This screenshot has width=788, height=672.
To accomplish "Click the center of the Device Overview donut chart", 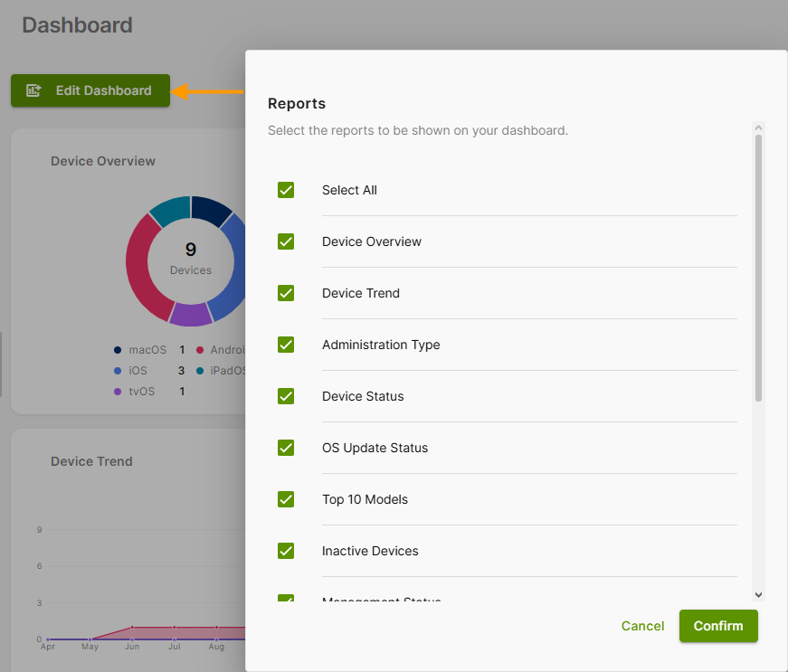I will (x=191, y=260).
